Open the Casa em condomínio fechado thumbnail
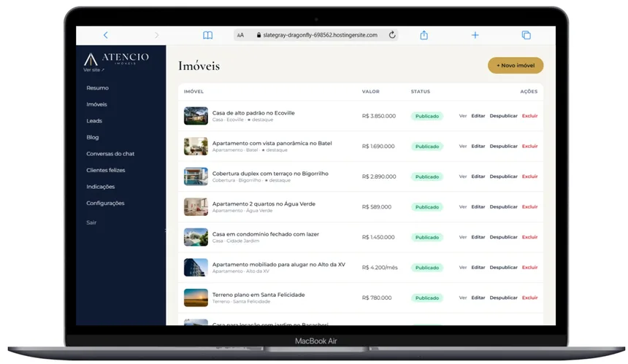Screen dimensions: 628x364 [196, 237]
